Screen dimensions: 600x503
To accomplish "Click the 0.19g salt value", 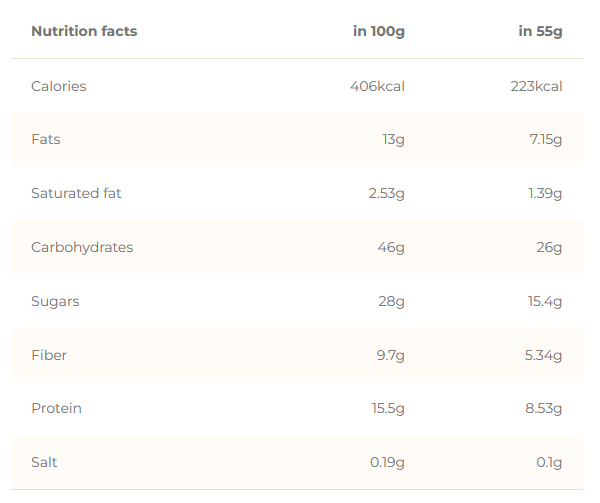I will [x=385, y=462].
